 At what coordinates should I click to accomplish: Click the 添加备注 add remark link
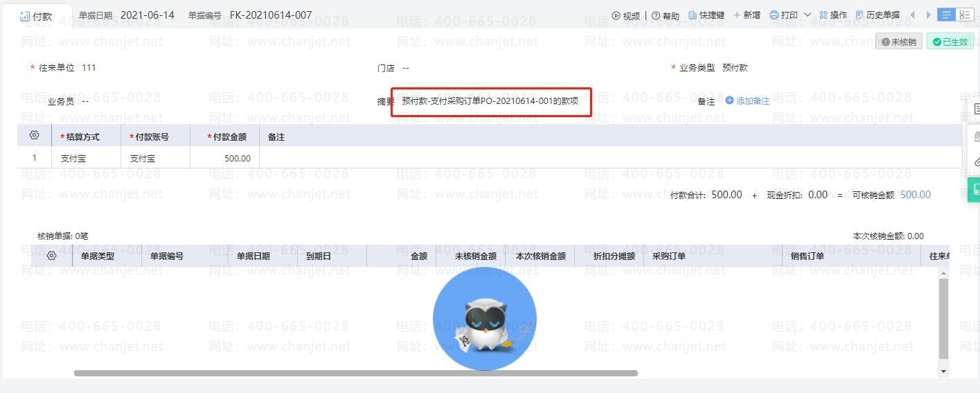[747, 101]
